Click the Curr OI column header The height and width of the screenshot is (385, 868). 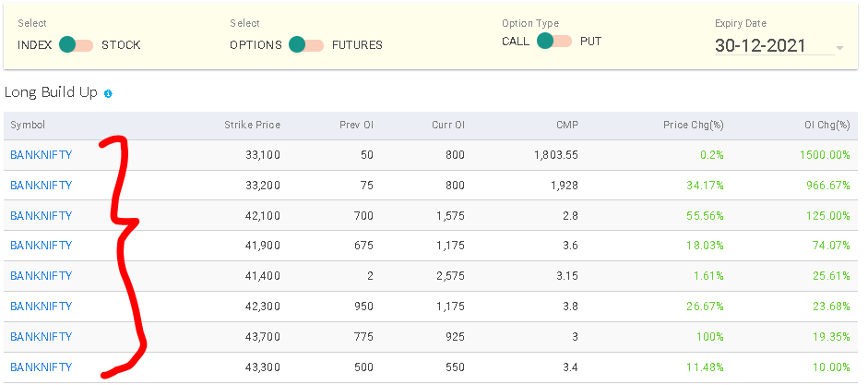click(447, 126)
